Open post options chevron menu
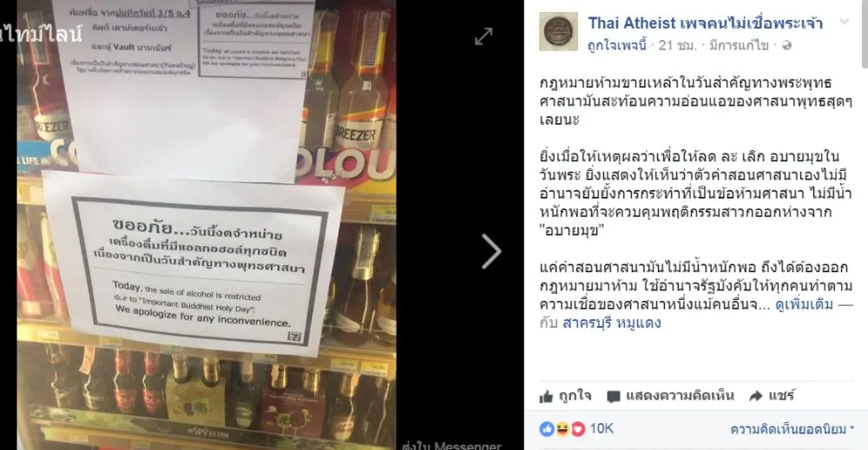Image resolution: width=868 pixels, height=450 pixels. [845, 22]
